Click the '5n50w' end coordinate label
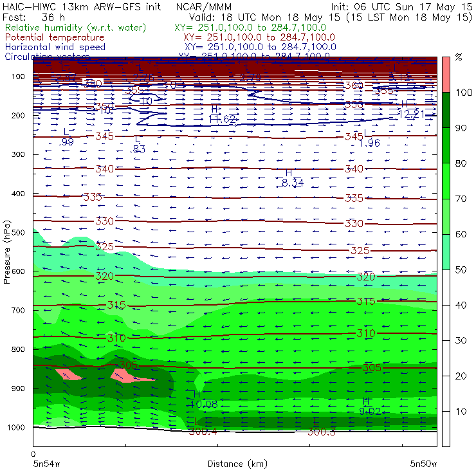This screenshot has height=476, width=476. [x=423, y=464]
